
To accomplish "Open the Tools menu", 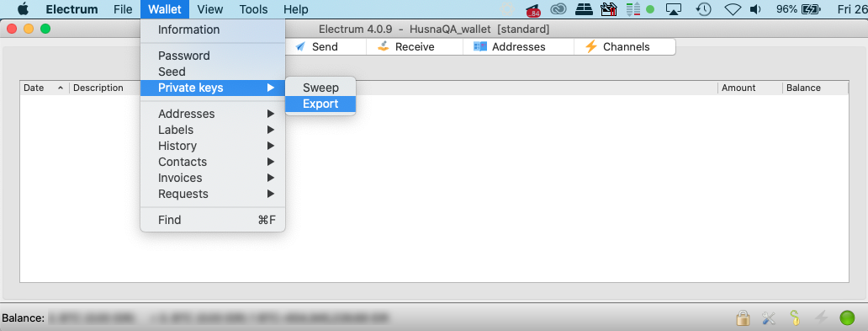I will pos(253,9).
